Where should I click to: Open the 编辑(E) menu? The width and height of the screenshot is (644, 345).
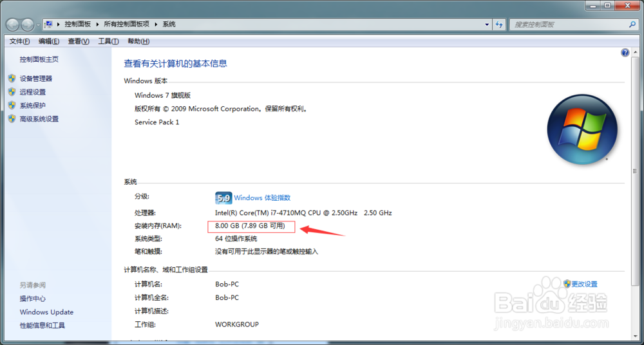point(49,41)
